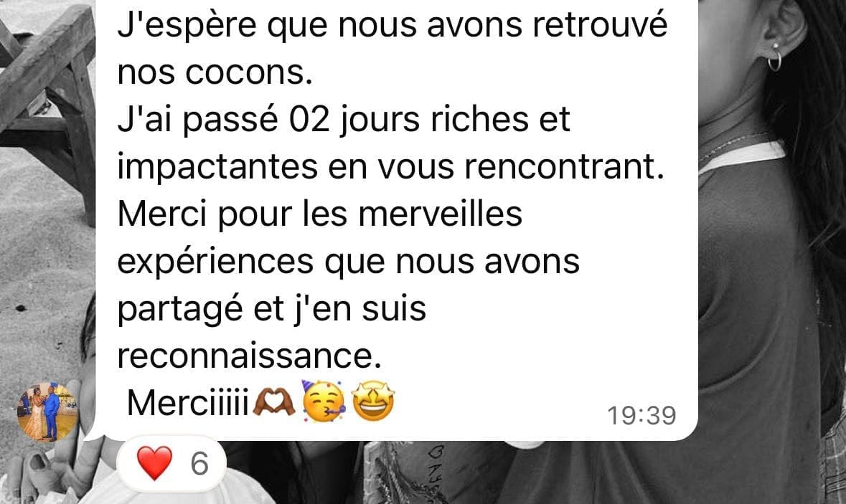The width and height of the screenshot is (846, 504).
Task: Tap the line J'ai passé 02 jours riches
Action: pos(344,120)
